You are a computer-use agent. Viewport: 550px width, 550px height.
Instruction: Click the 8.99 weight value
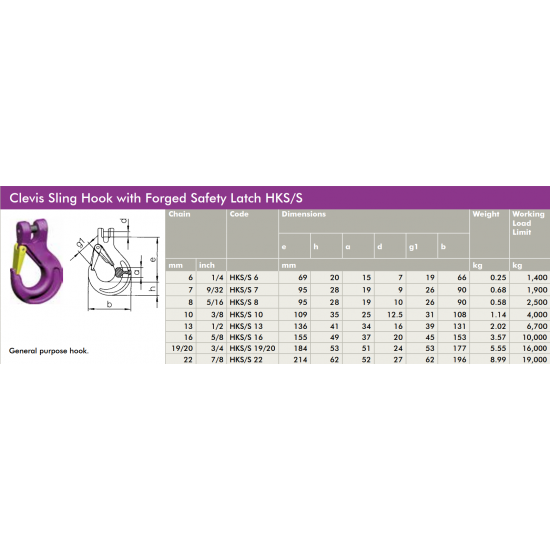pyautogui.click(x=498, y=360)
